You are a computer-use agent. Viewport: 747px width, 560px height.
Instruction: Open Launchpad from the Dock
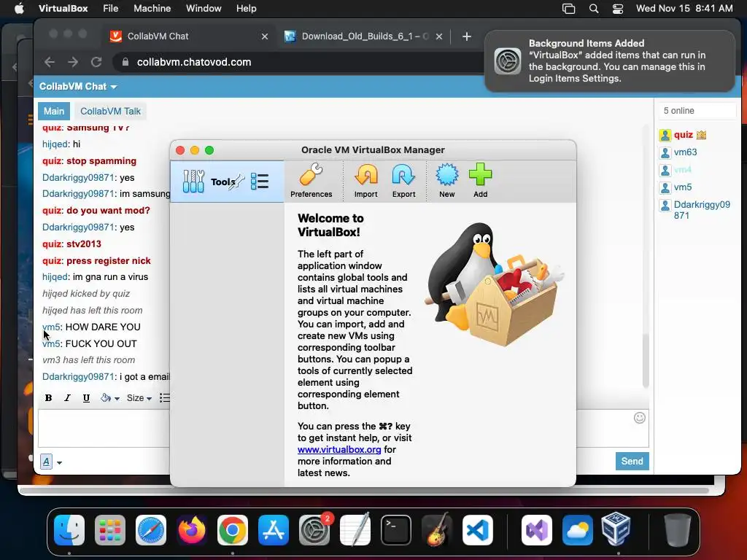point(110,529)
